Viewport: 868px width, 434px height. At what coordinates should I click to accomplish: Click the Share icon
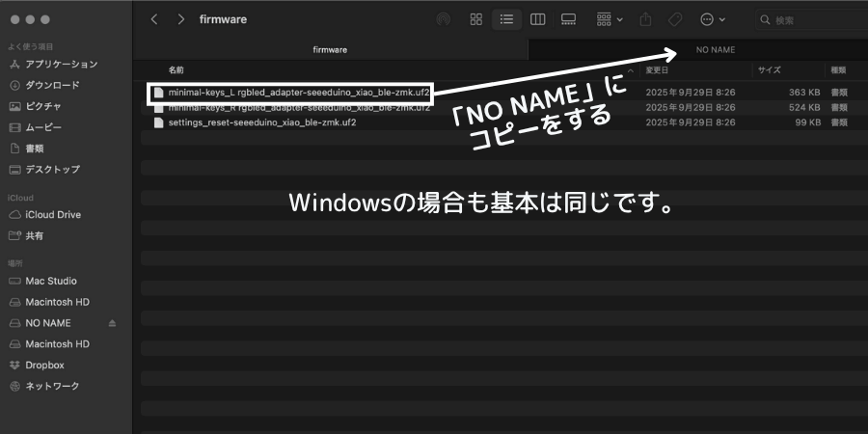click(645, 19)
